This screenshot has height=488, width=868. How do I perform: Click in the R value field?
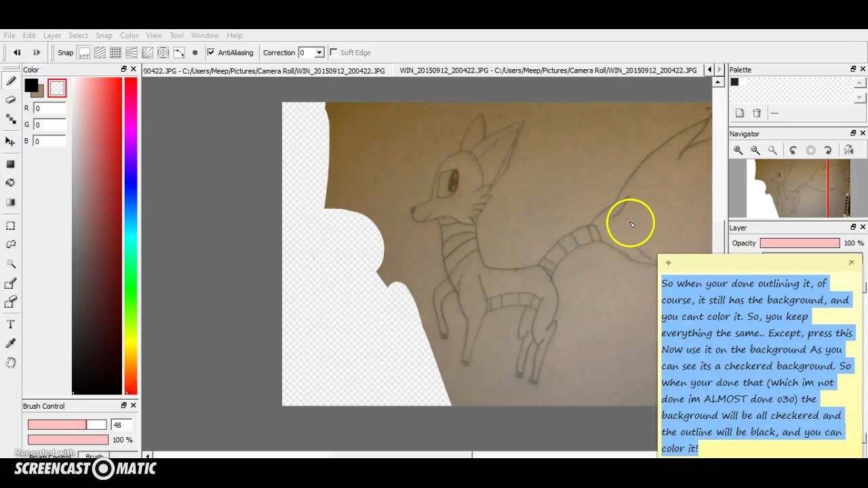pos(49,108)
